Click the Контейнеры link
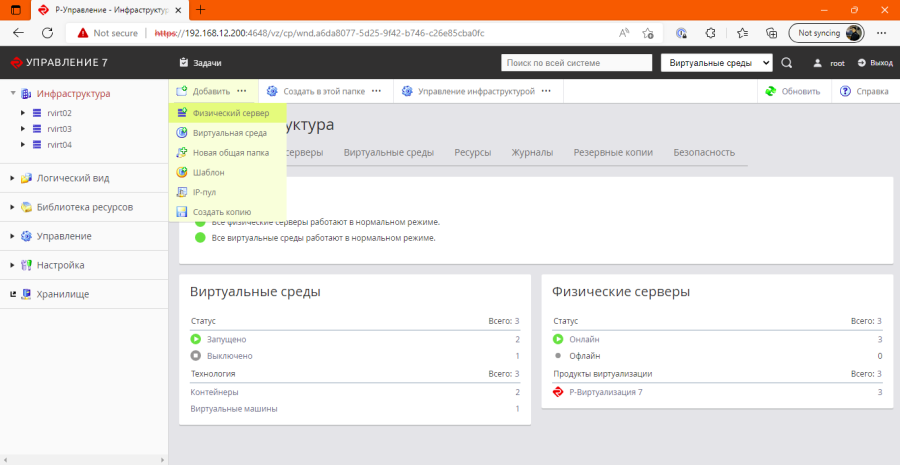The image size is (900, 465). [214, 392]
